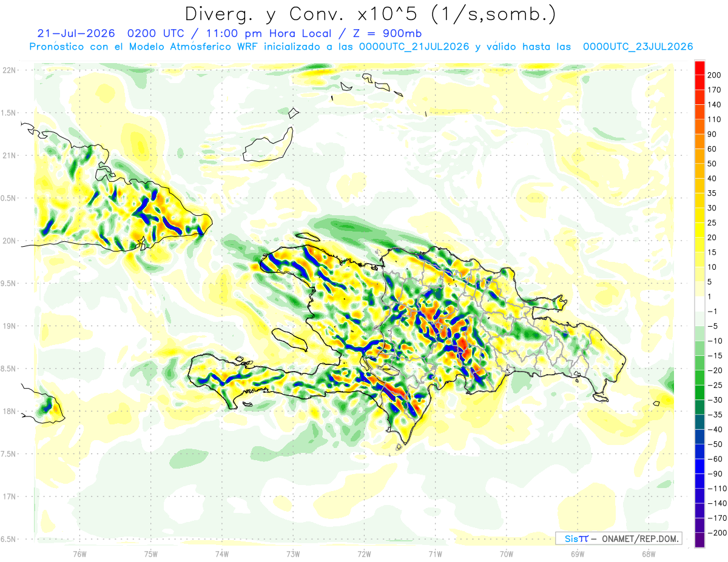Click the red top segment of the colorbar
This screenshot has height=562, width=728.
coord(699,67)
